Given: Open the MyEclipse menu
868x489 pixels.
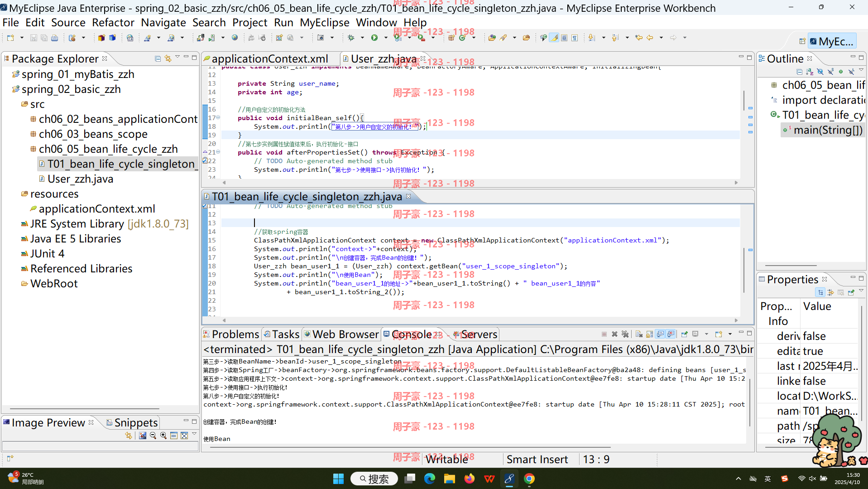Looking at the screenshot, I should (325, 23).
